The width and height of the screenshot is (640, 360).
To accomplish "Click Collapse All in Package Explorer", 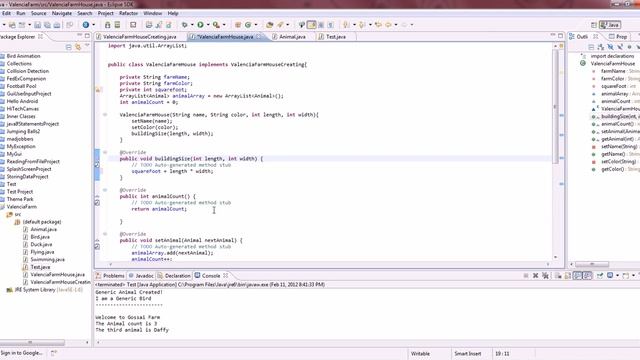I will 69,47.
